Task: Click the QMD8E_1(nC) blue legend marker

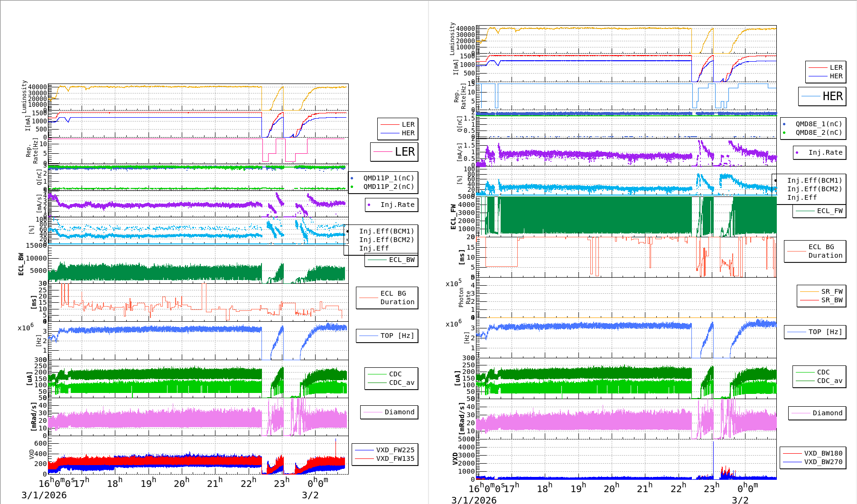Action: [x=784, y=124]
